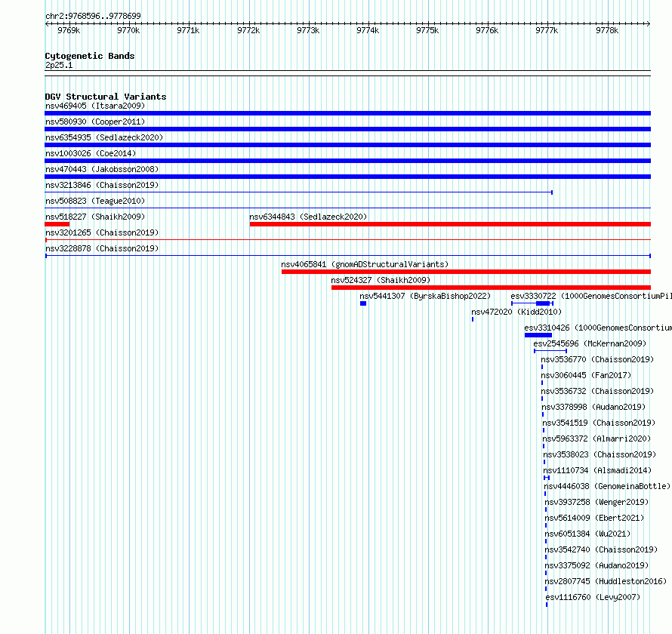This screenshot has height=634, width=672.
Task: Click the DGV Structural Variants track title
Action: (x=106, y=97)
